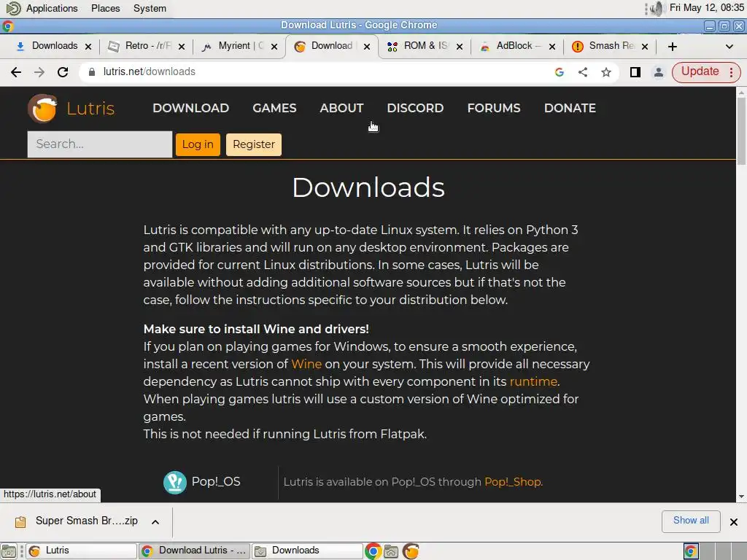Close the ROM & ISO tab
This screenshot has width=747, height=560.
(x=460, y=47)
